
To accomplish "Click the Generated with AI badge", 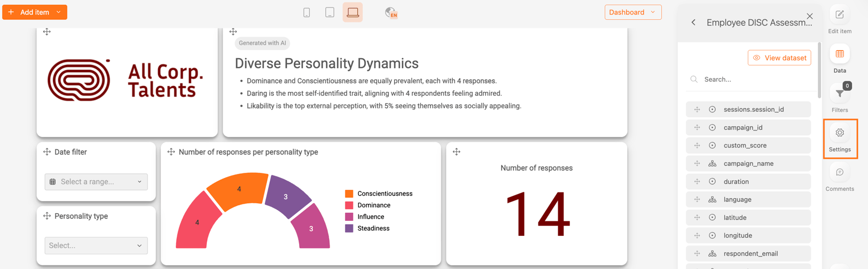I will (x=262, y=43).
